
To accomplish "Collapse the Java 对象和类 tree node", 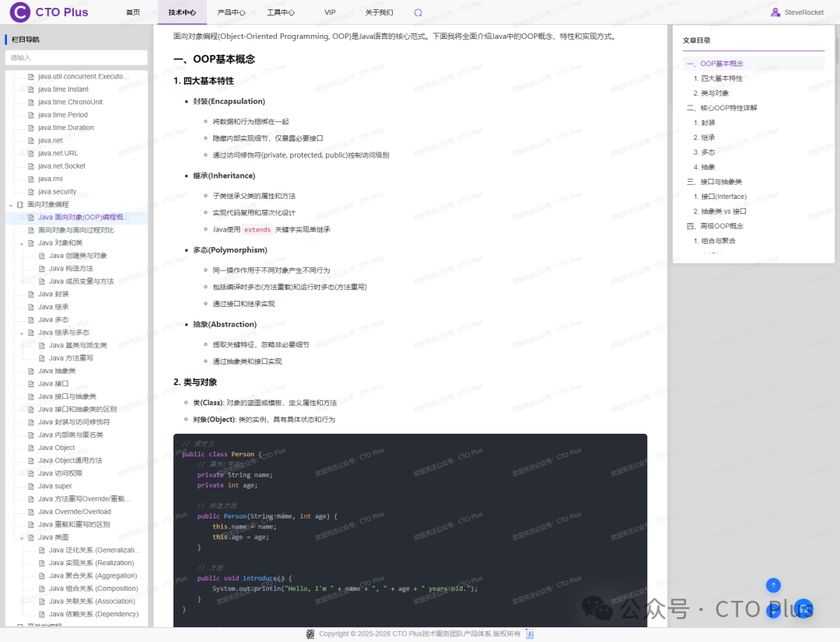I will coord(22,243).
